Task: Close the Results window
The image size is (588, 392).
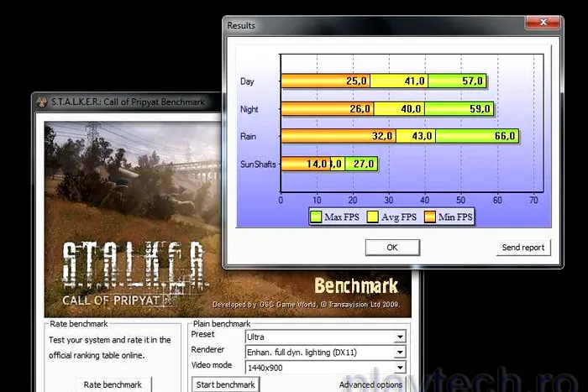Action: 543,23
